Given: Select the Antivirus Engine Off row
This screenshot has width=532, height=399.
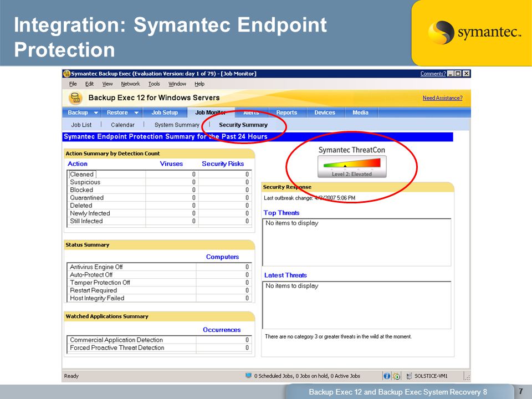Looking at the screenshot, I should coord(159,267).
